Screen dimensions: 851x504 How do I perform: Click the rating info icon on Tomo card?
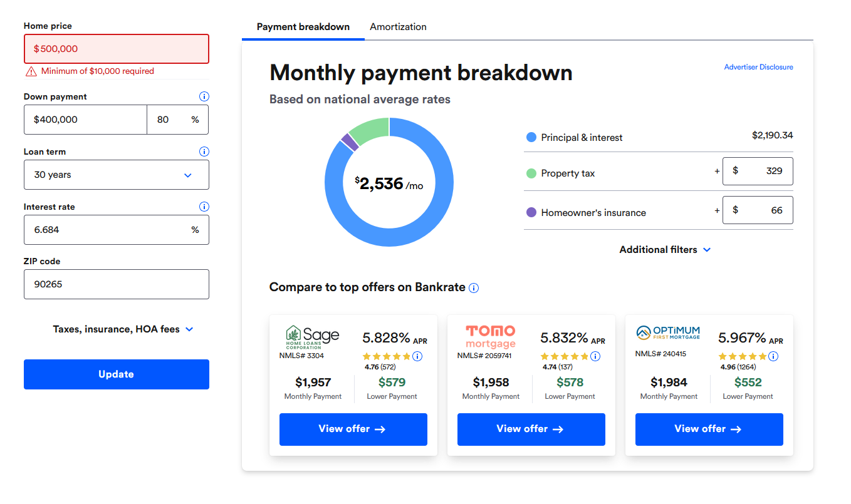tap(595, 356)
